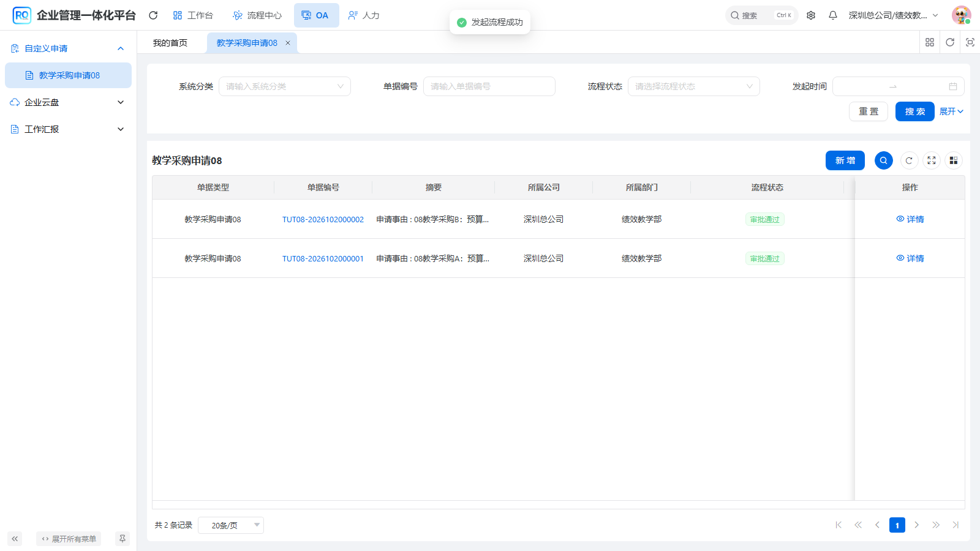Switch to 我的首页 tab
The image size is (980, 551).
pos(170,43)
